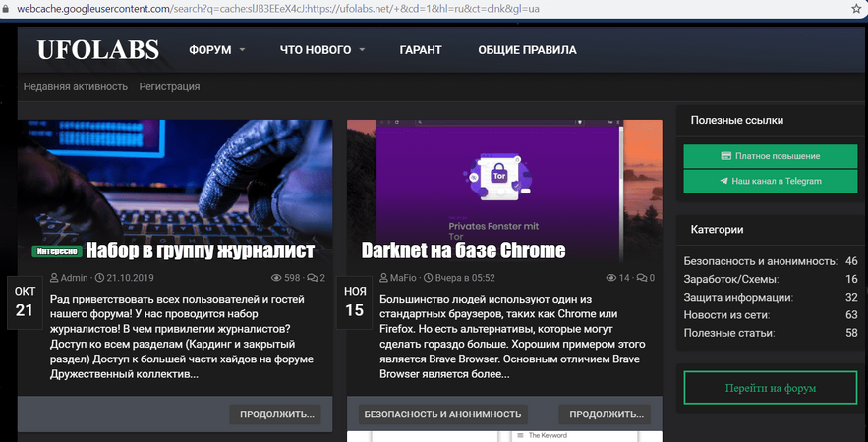Click the НОЯ 15 date badge

click(x=354, y=304)
